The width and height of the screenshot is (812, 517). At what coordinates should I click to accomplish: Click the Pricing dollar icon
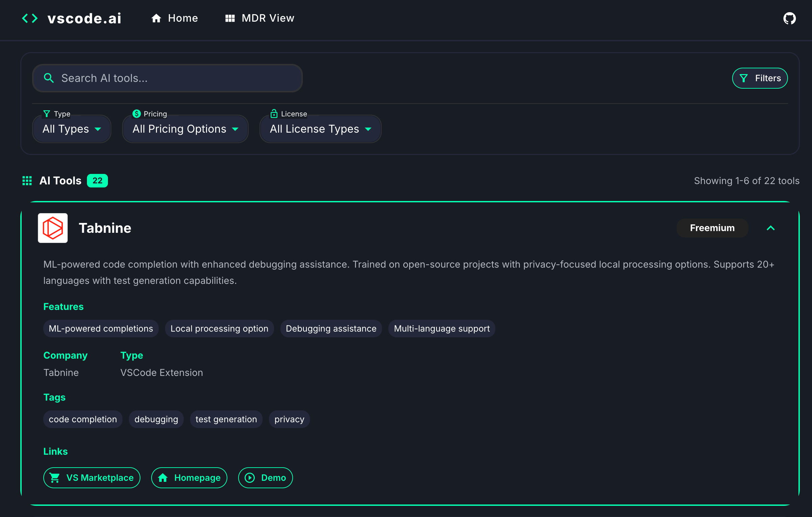[x=136, y=114]
